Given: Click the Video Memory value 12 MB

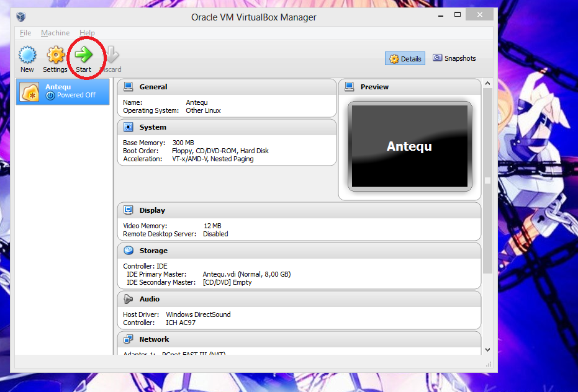Looking at the screenshot, I should click(x=213, y=226).
